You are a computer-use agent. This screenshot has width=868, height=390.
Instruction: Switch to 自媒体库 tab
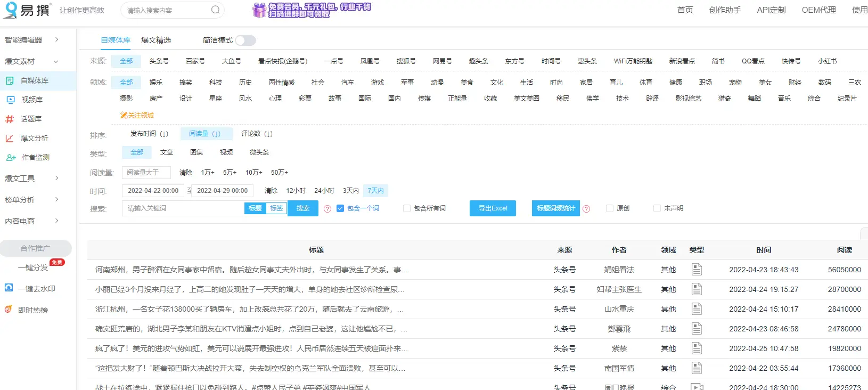tap(116, 40)
